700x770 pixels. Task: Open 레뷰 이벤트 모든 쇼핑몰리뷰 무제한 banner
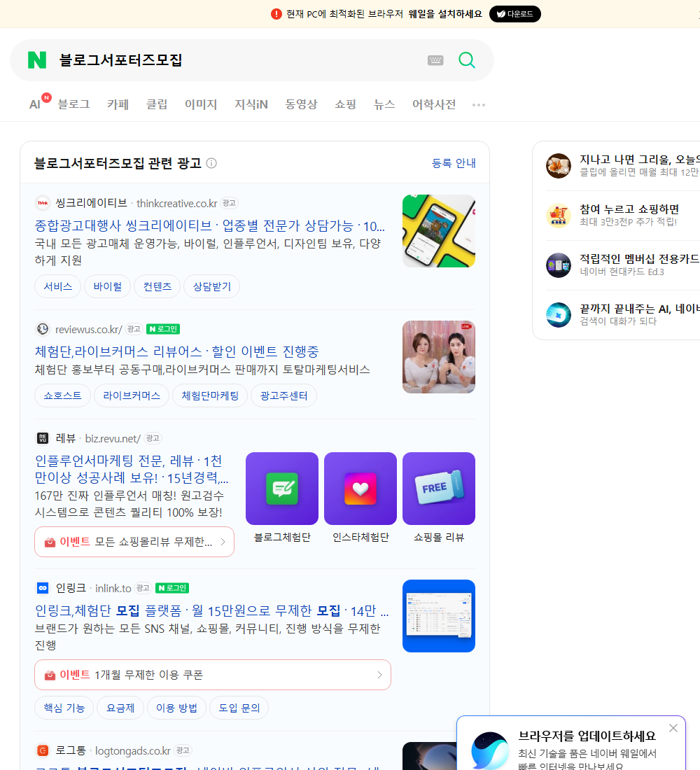tap(134, 542)
